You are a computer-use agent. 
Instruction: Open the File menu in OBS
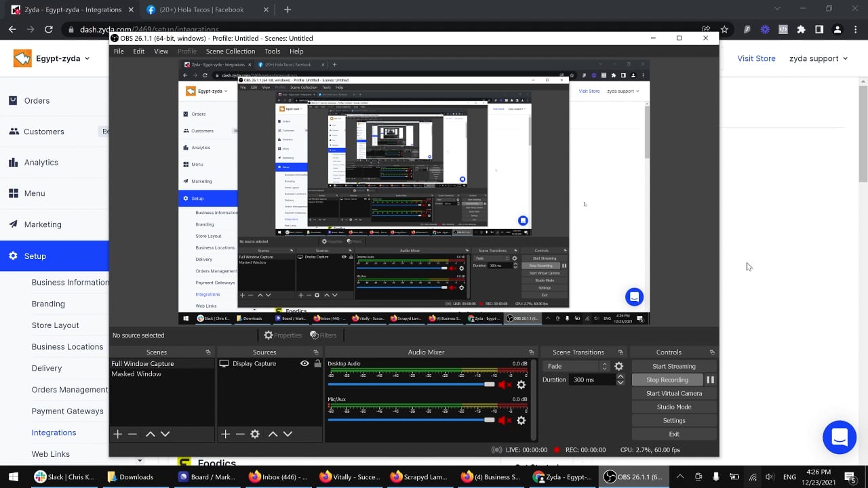point(119,52)
